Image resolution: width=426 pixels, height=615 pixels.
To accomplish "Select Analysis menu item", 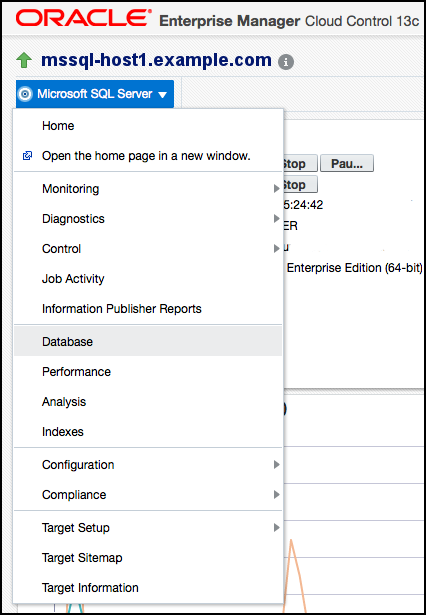I will click(148, 402).
